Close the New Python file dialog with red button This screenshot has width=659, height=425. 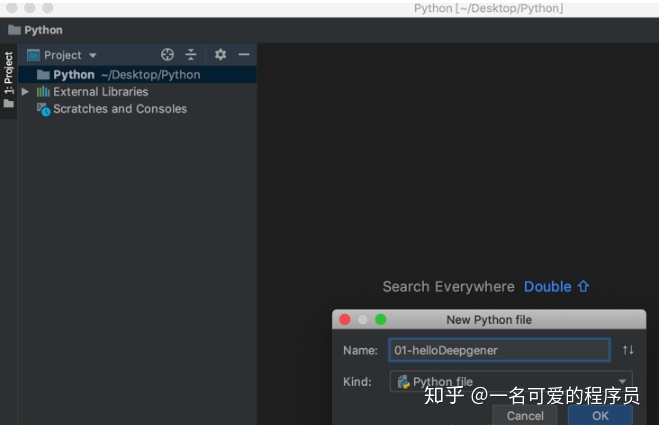pos(345,319)
